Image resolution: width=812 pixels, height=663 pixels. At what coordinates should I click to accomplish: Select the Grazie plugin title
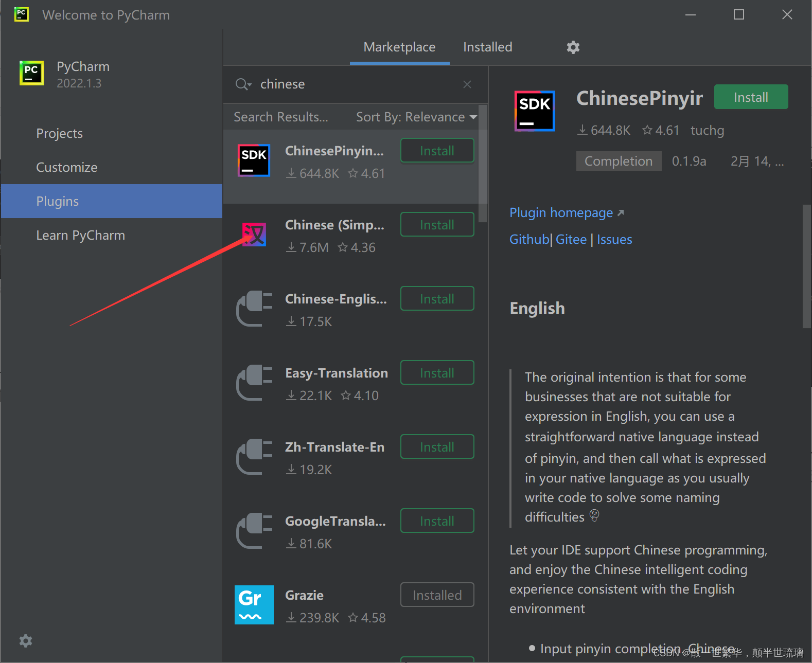tap(304, 596)
